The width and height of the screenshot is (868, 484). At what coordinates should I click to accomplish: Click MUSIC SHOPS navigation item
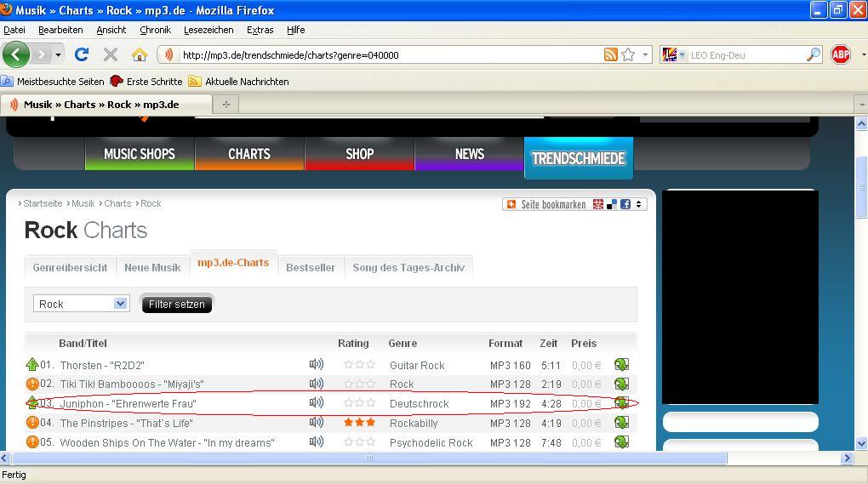[x=140, y=154]
